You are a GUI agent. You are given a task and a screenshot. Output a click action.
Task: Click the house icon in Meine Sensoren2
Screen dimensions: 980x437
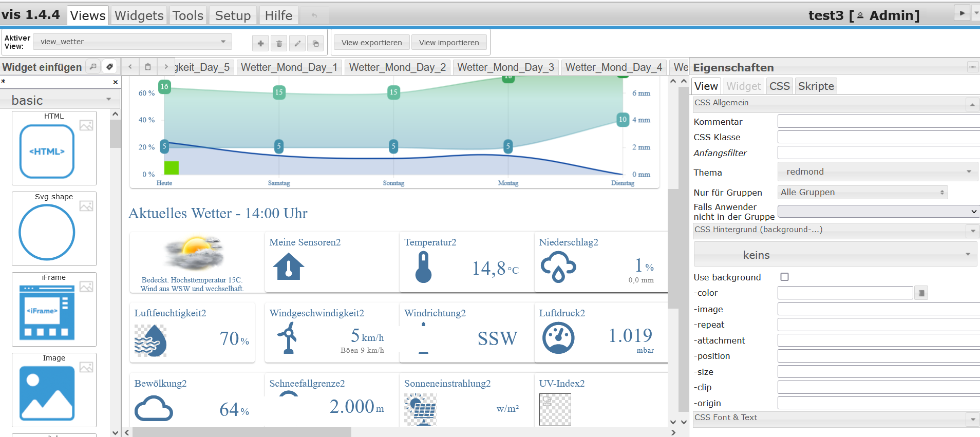pos(288,267)
